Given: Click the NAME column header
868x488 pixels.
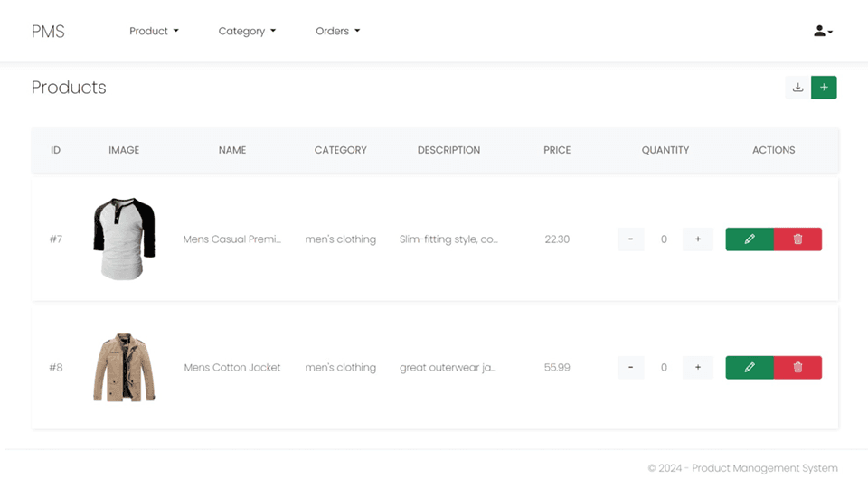Looking at the screenshot, I should click(x=232, y=150).
